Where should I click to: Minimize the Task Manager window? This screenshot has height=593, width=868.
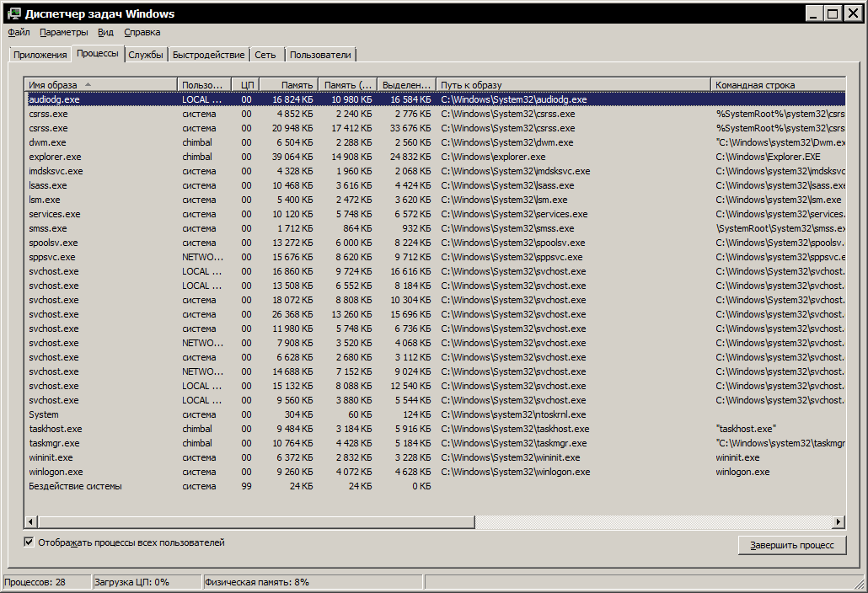pos(813,13)
